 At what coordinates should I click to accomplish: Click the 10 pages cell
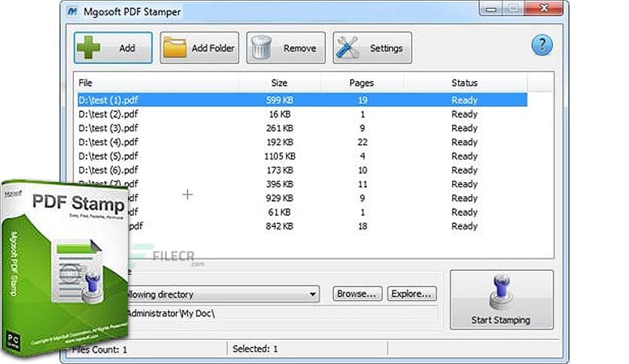pyautogui.click(x=362, y=171)
